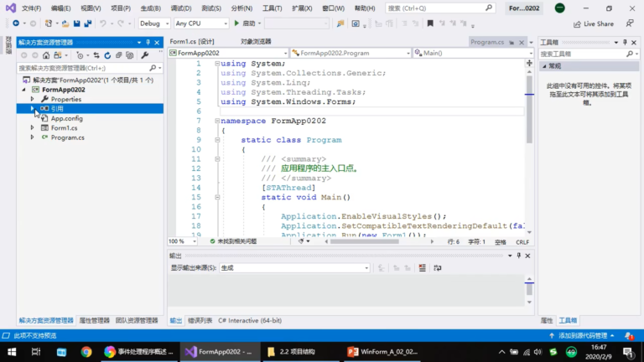The image size is (644, 362).
Task: Toggle word wrap icon in the Output panel
Action: [438, 267]
